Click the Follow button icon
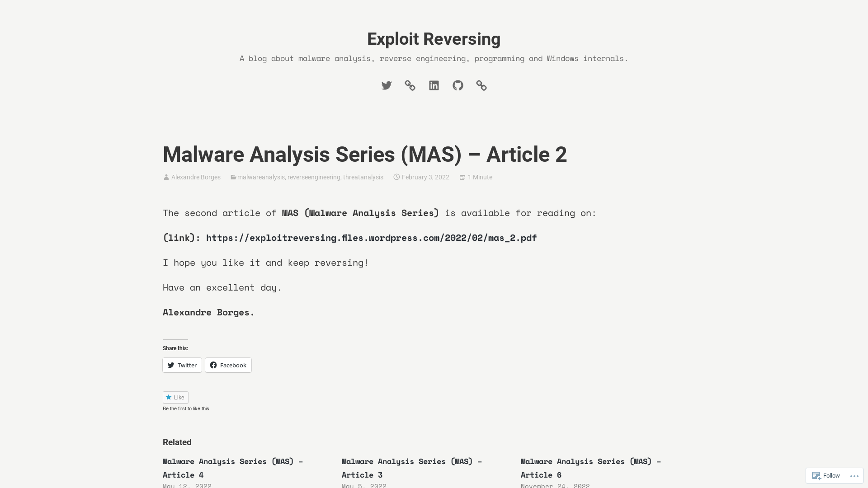 pos(816,475)
